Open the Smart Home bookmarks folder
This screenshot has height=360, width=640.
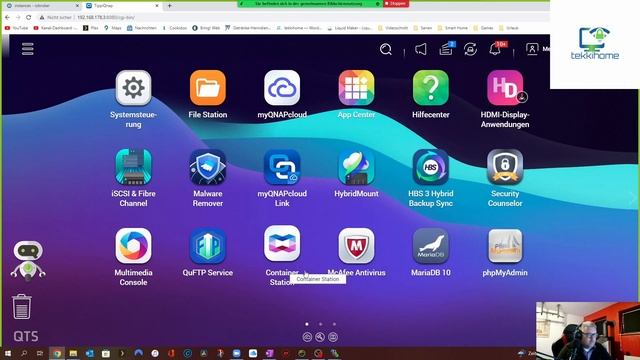[x=453, y=28]
